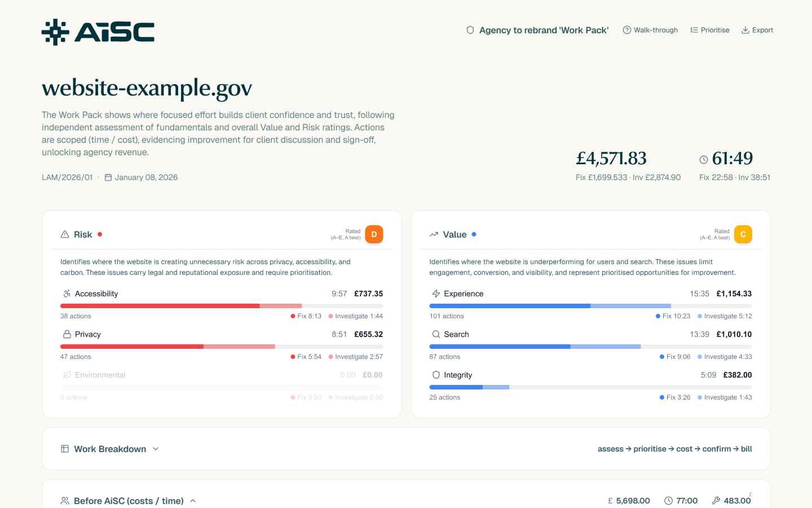Click the Privacy lock icon
The width and height of the screenshot is (812, 508).
[67, 334]
